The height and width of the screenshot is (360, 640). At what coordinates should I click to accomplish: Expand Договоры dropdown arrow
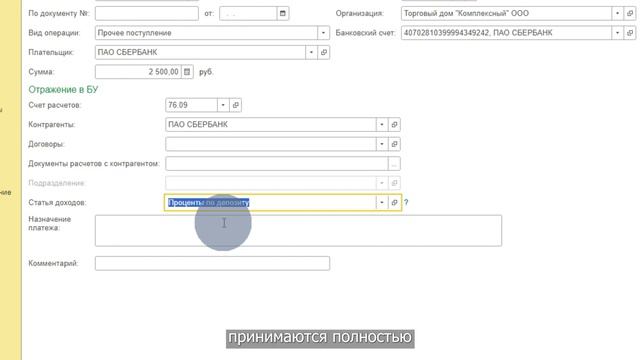click(382, 144)
